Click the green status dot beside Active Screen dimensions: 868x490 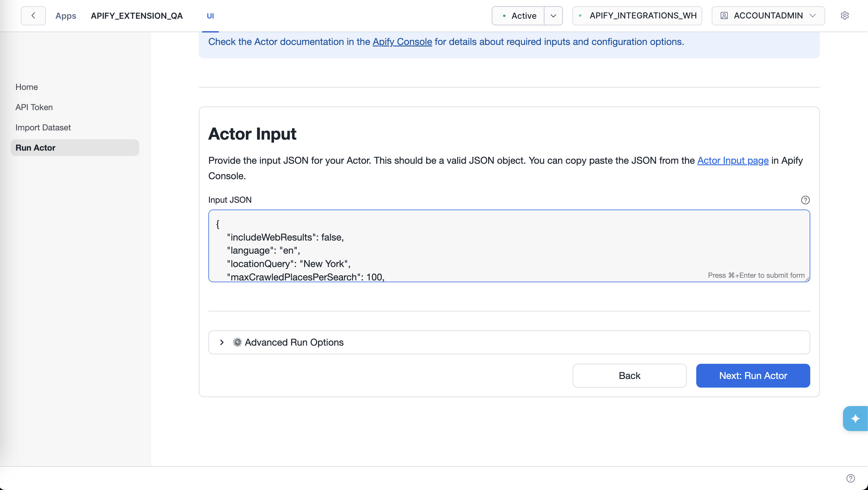coord(504,15)
